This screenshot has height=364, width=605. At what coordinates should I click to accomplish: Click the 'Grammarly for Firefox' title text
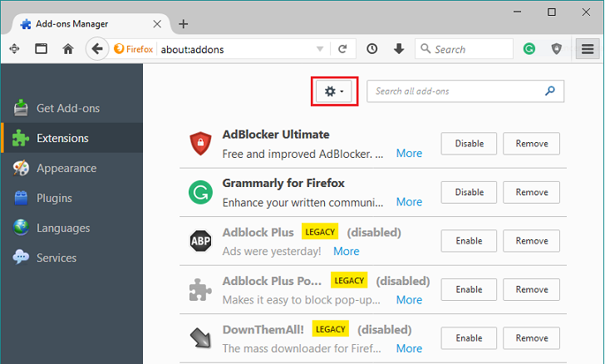(283, 183)
